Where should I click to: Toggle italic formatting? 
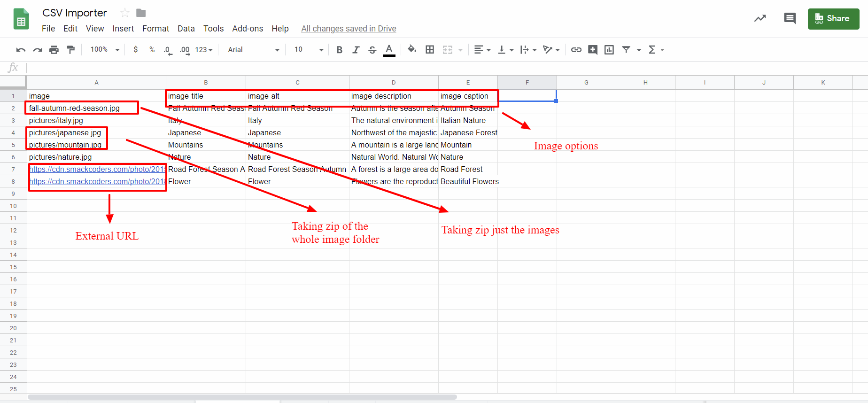(356, 50)
